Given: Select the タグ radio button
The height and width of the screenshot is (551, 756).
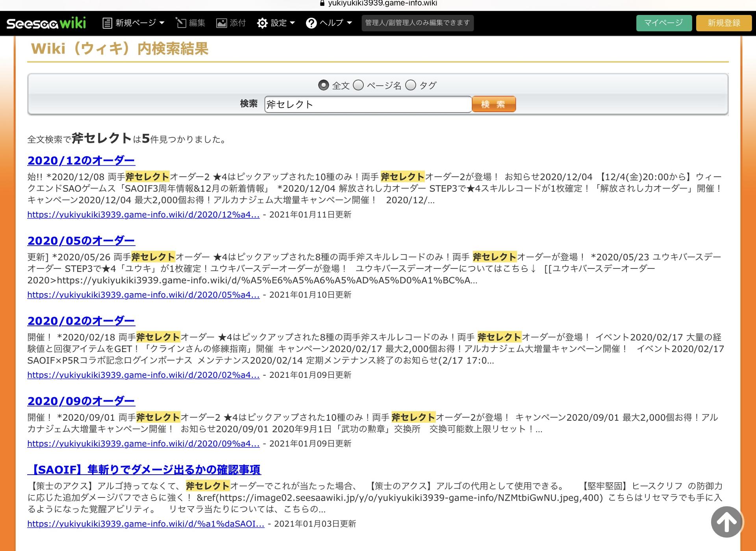Looking at the screenshot, I should point(411,85).
